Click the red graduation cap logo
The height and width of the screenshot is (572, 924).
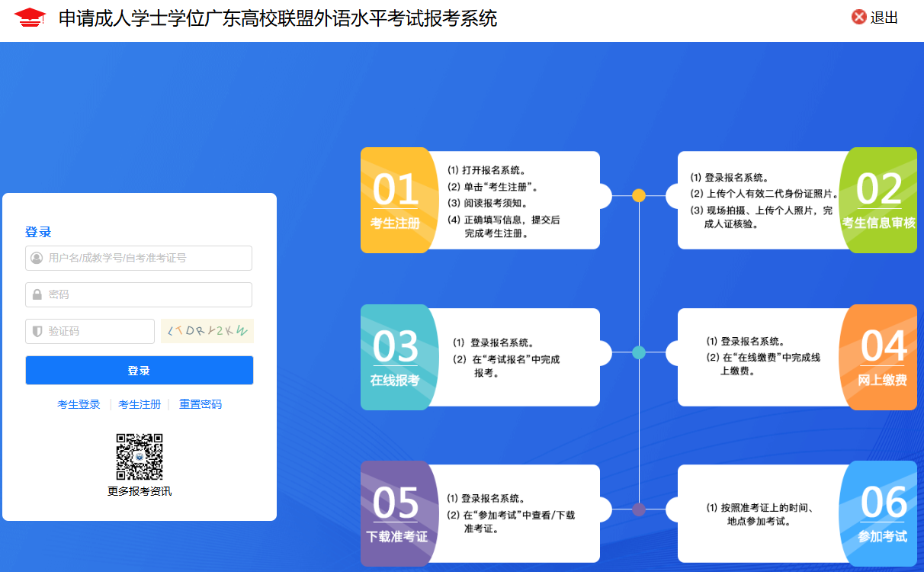30,18
